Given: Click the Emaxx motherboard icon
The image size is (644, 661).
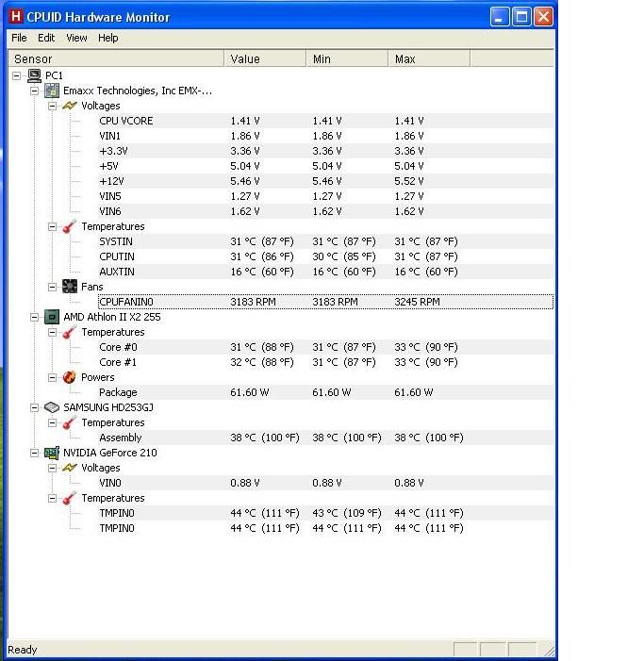Looking at the screenshot, I should coord(52,91).
